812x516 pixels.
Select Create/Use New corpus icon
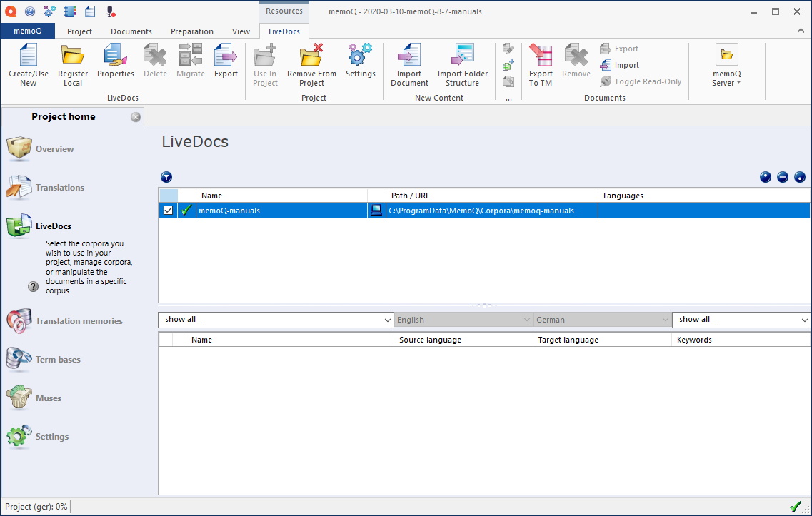(28, 63)
